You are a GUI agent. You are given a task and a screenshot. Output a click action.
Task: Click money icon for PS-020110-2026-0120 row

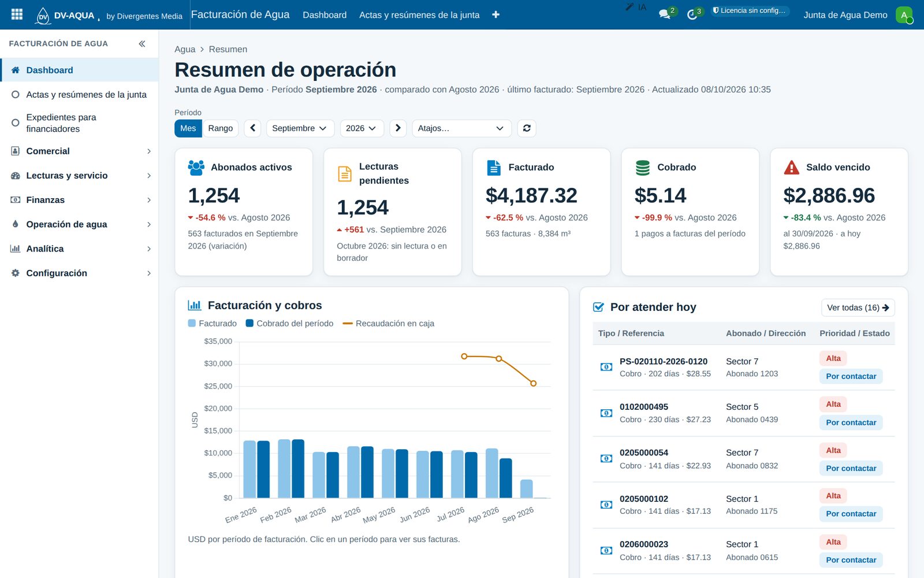[x=606, y=367]
